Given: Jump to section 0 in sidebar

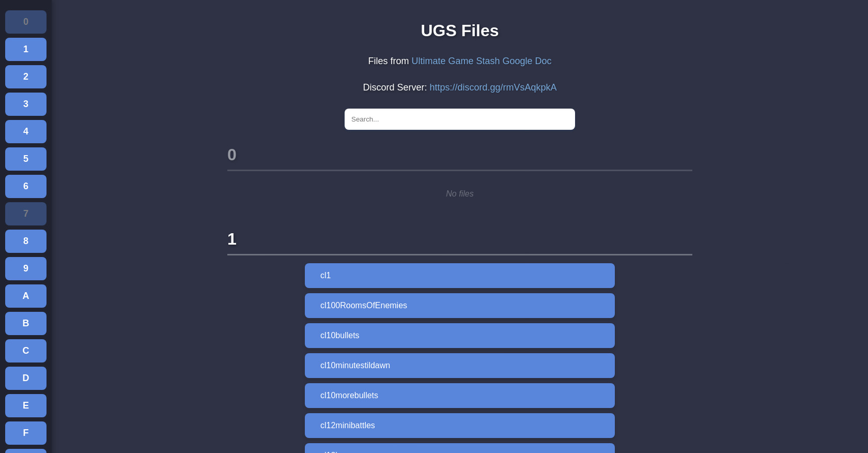Looking at the screenshot, I should pos(26,22).
